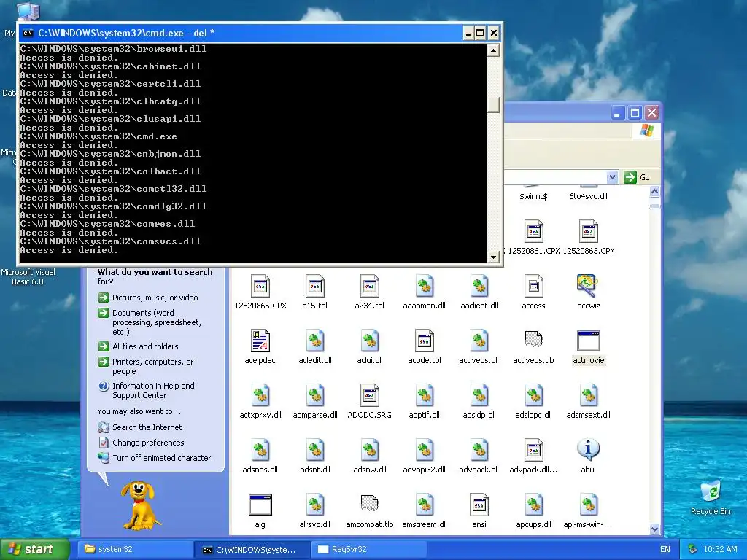Select the acode.tbl file icon

coord(425,341)
